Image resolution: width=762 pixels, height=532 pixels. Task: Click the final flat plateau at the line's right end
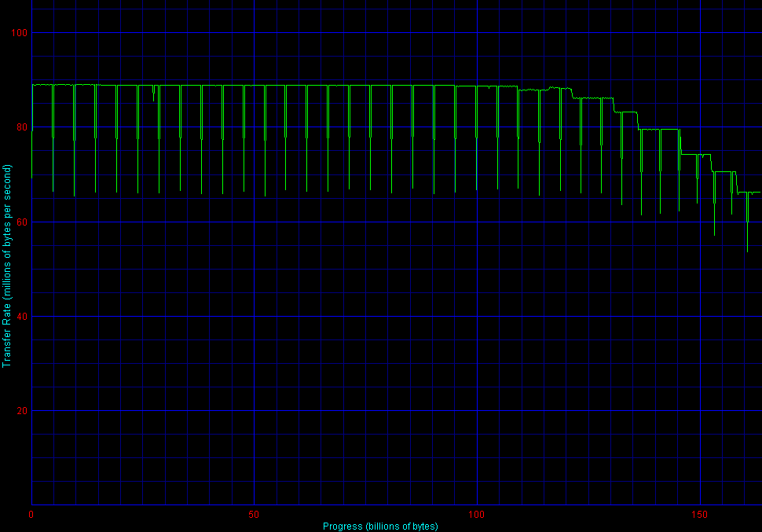point(754,192)
